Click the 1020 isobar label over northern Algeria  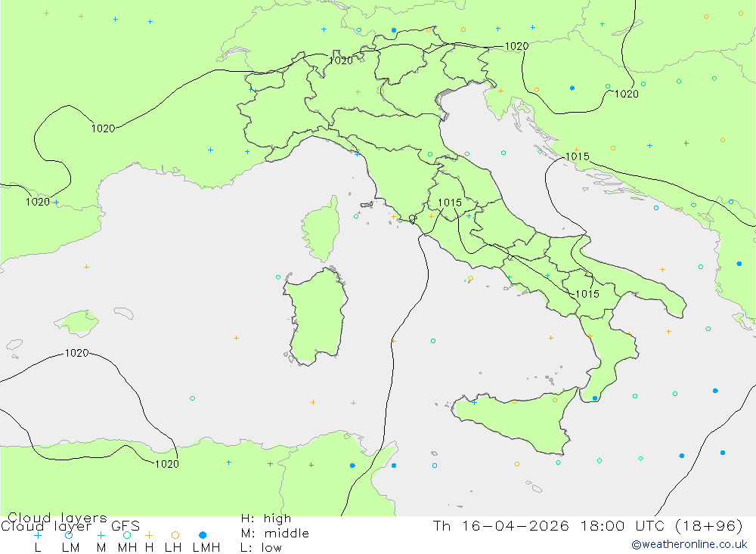(x=167, y=464)
